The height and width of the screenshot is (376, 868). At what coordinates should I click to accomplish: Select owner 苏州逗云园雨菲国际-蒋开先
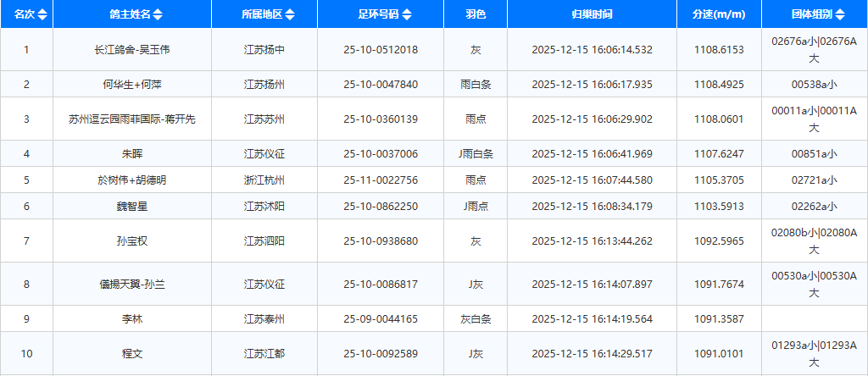(x=132, y=119)
